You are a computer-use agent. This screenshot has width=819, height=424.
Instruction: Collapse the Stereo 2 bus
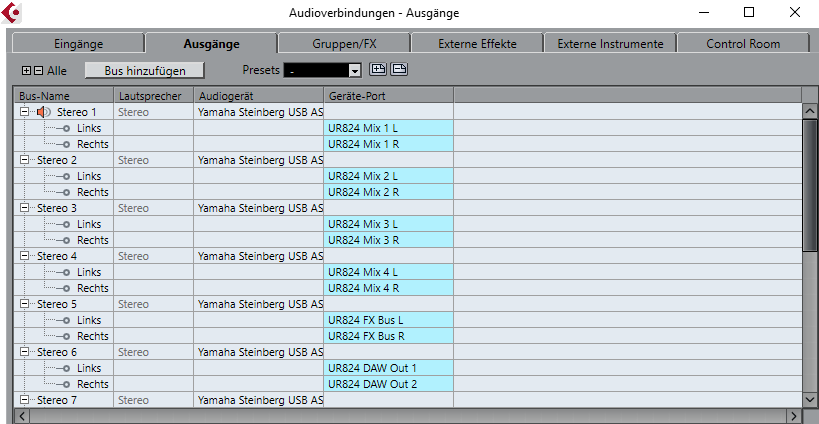coord(24,159)
